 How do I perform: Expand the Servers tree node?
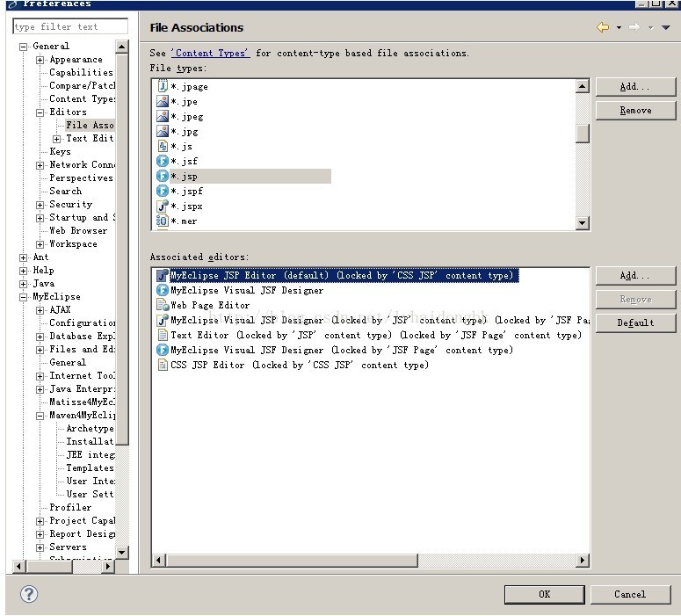pos(40,547)
